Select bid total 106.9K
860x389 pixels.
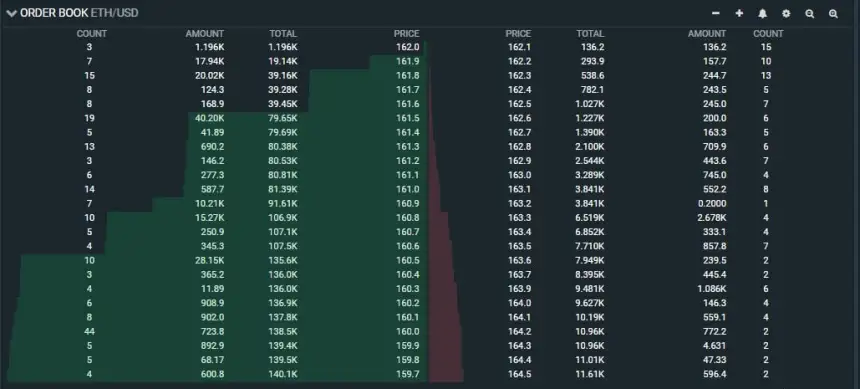[x=283, y=218]
